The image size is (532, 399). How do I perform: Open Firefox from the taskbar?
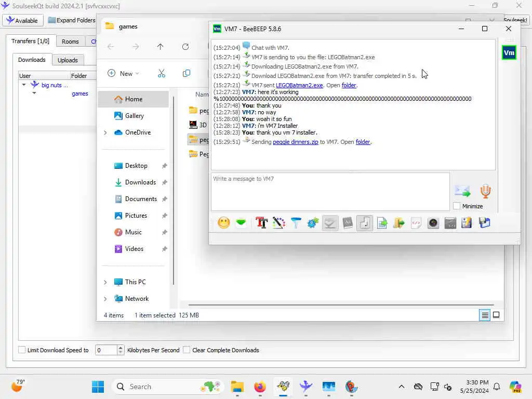pyautogui.click(x=260, y=387)
